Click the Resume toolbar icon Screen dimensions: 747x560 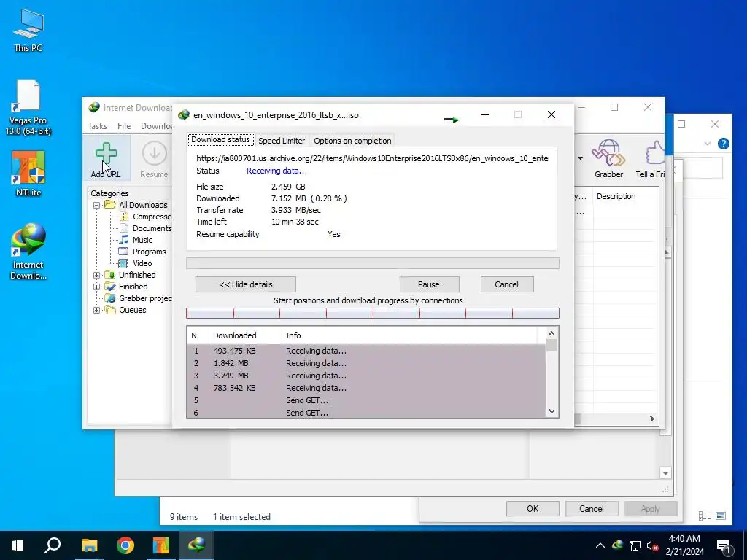pyautogui.click(x=154, y=159)
